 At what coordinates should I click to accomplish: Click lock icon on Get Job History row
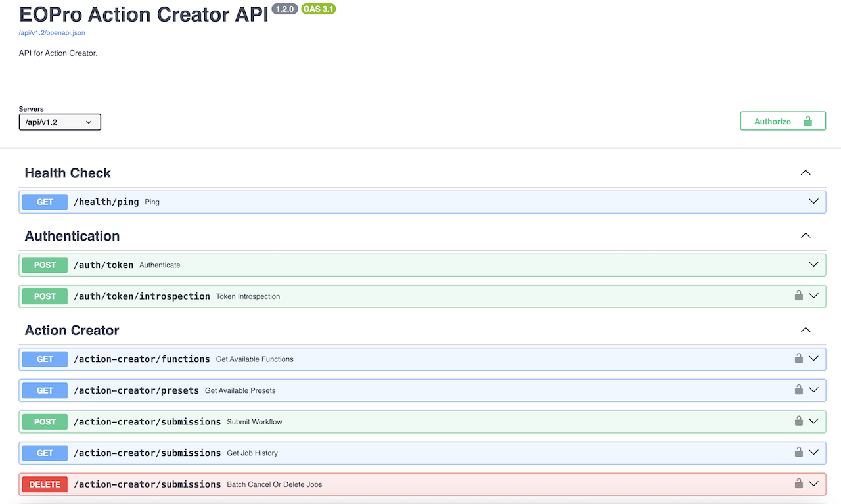pos(798,452)
